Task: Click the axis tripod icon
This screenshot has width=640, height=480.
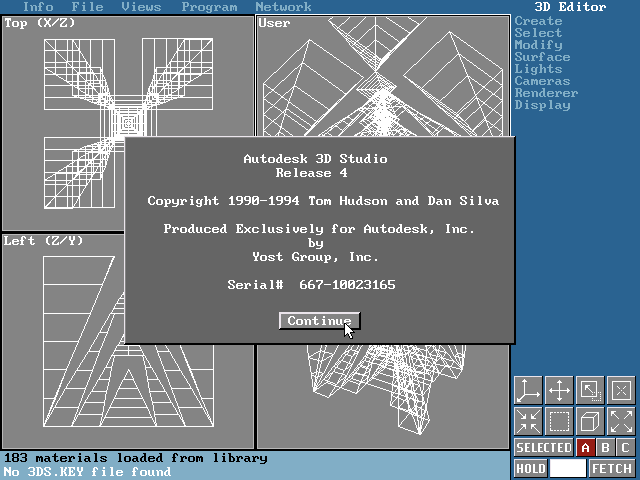Action: (x=528, y=391)
